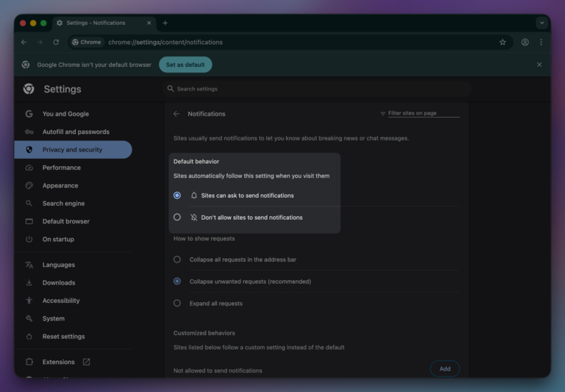Click the magnifier icon in Search settings

coord(171,89)
